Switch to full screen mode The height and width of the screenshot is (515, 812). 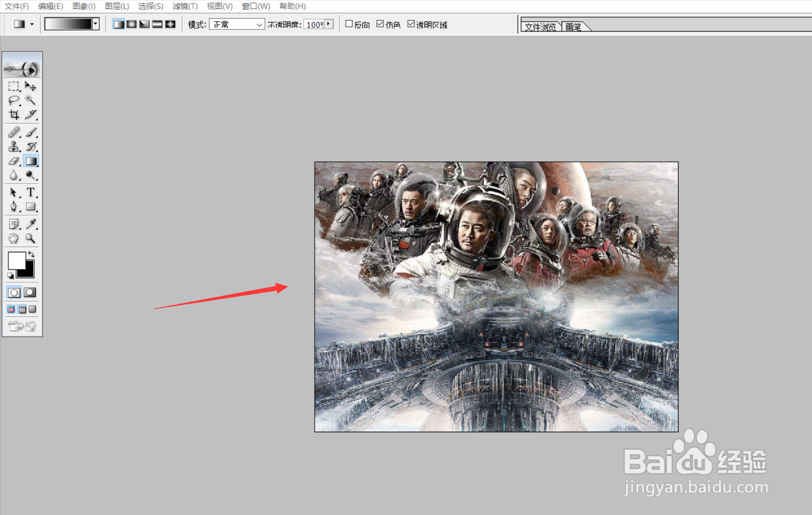tap(32, 309)
